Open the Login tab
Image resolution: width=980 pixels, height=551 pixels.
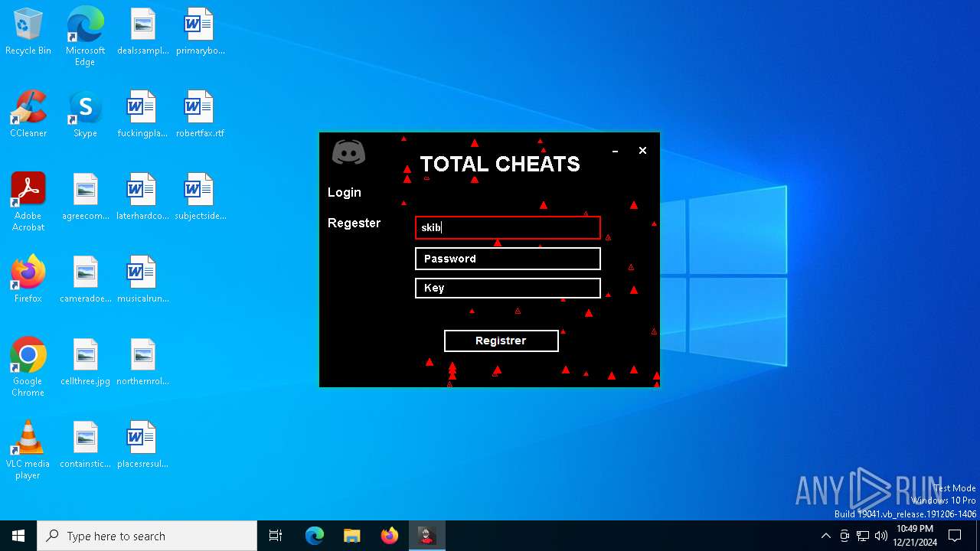point(345,192)
